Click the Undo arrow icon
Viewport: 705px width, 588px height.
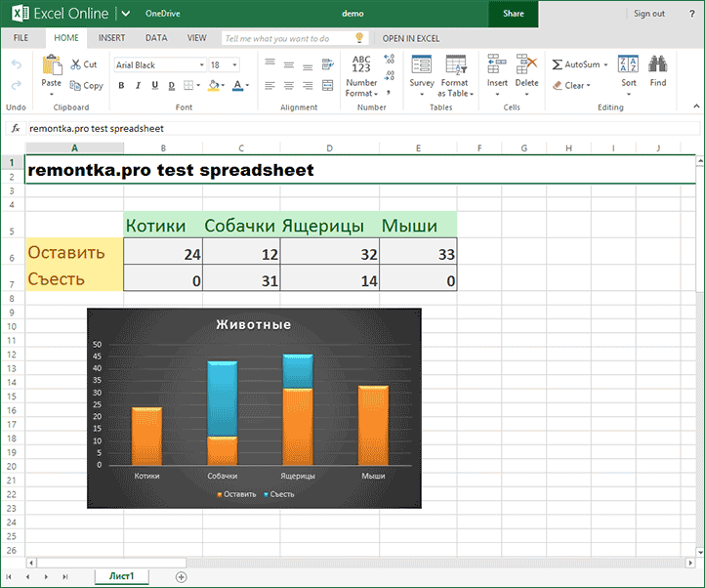pyautogui.click(x=17, y=64)
